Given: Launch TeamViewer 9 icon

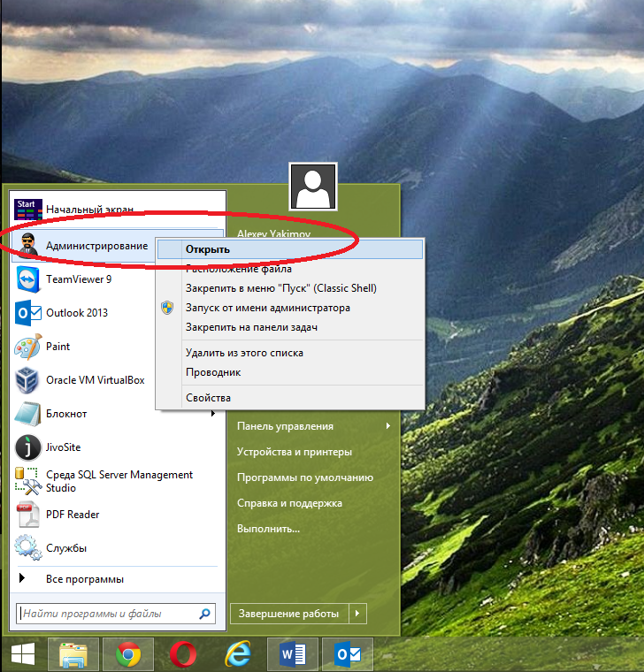Looking at the screenshot, I should [28, 279].
